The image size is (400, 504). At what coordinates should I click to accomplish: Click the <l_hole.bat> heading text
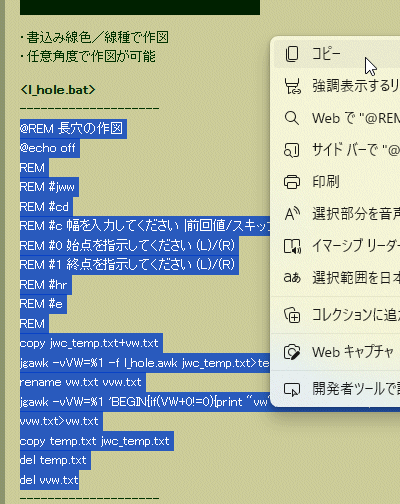(58, 90)
